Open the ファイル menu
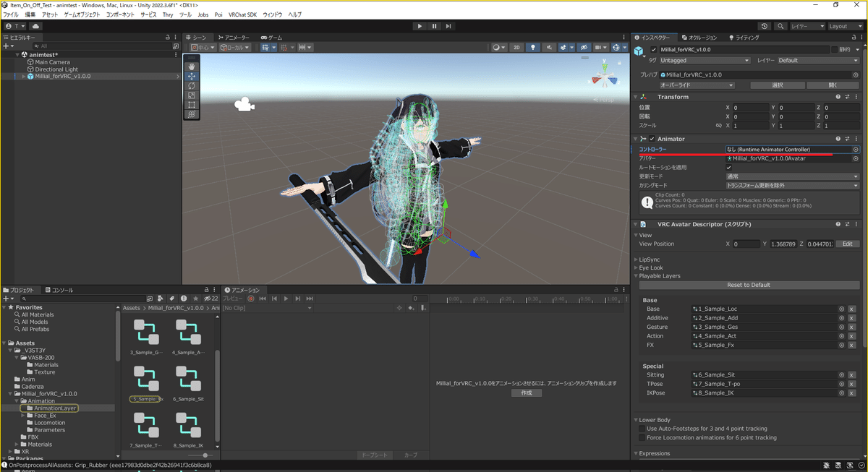Image resolution: width=868 pixels, height=472 pixels. click(11, 14)
